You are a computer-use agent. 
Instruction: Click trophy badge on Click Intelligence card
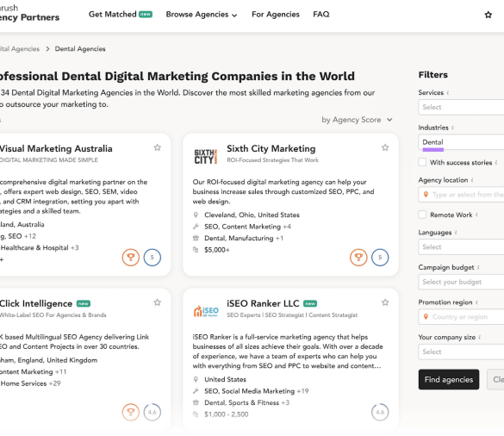point(131,412)
